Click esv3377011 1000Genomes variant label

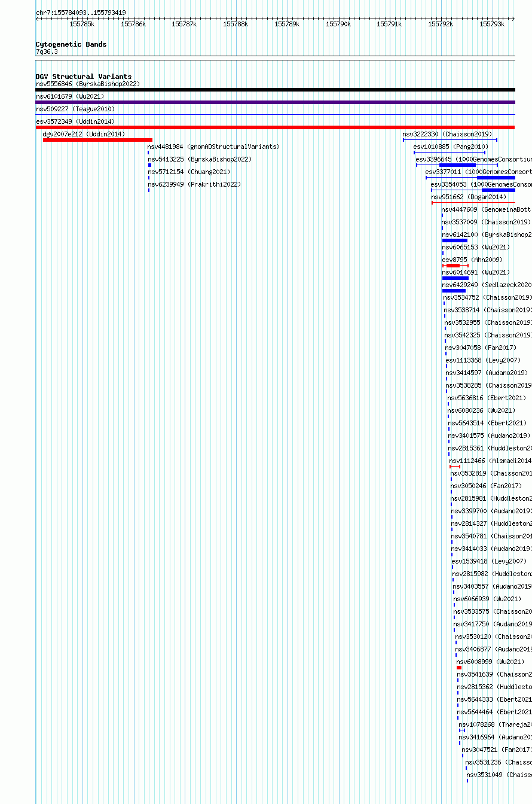click(x=478, y=172)
